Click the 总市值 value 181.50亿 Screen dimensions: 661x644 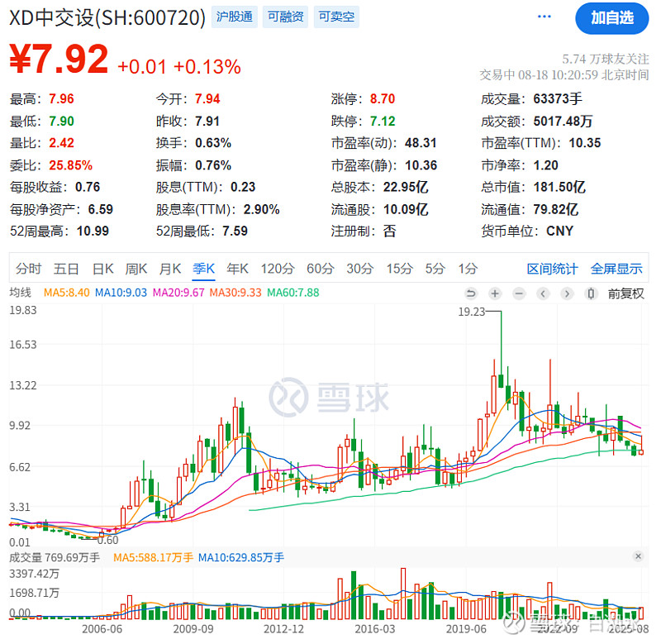(x=559, y=187)
